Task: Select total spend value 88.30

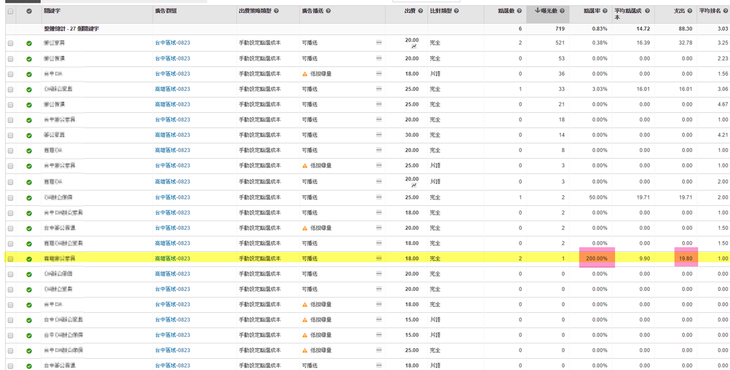Action: pyautogui.click(x=686, y=29)
